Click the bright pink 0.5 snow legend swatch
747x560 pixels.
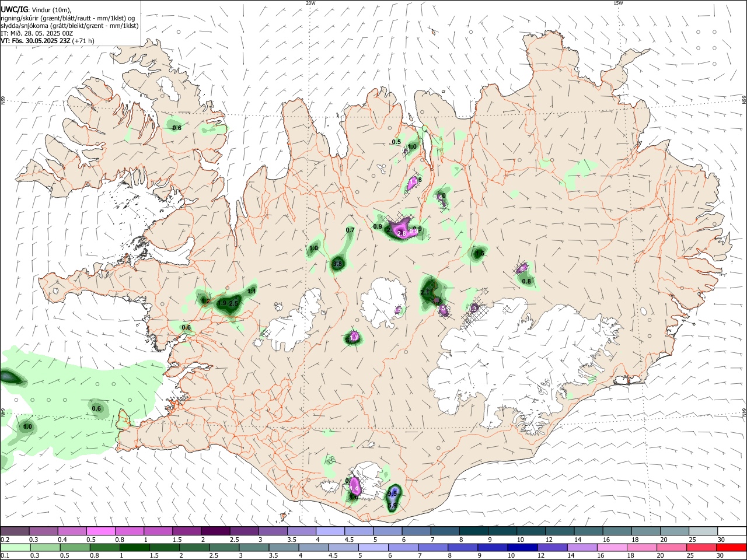click(100, 531)
